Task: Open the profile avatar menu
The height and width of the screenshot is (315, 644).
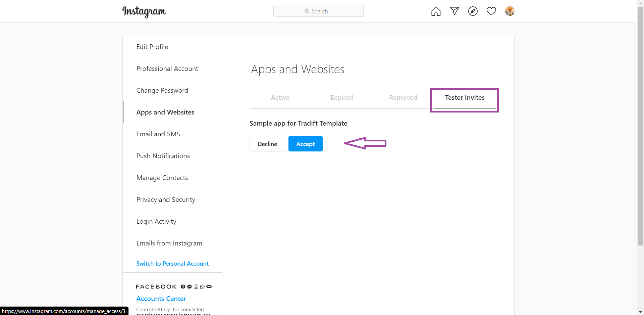Action: click(x=509, y=11)
